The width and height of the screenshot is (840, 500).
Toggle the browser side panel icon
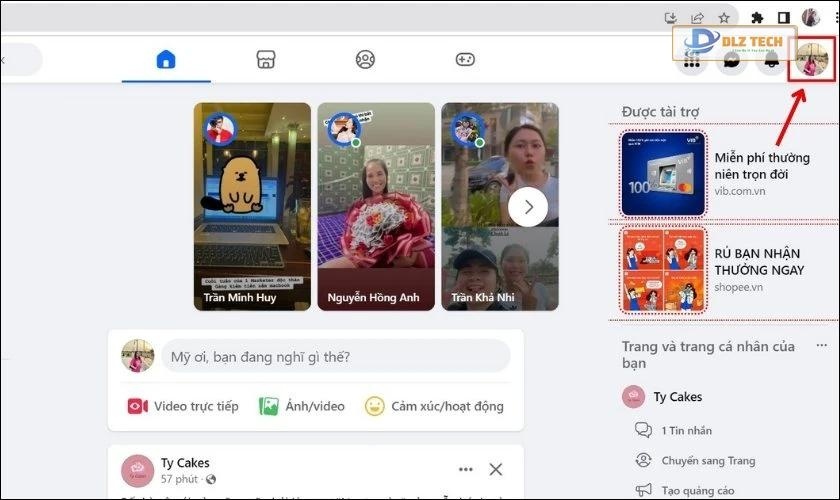pos(784,18)
